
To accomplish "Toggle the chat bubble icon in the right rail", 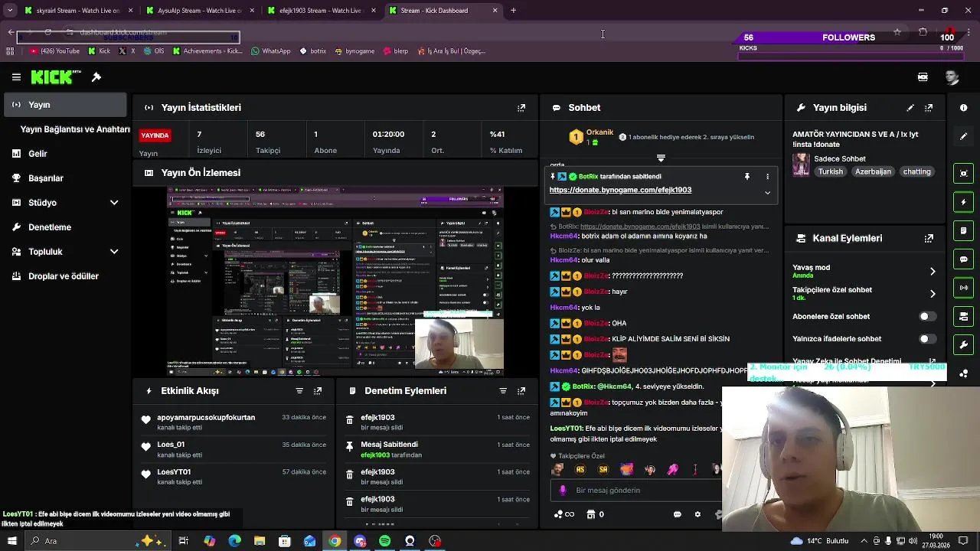I will tap(964, 259).
